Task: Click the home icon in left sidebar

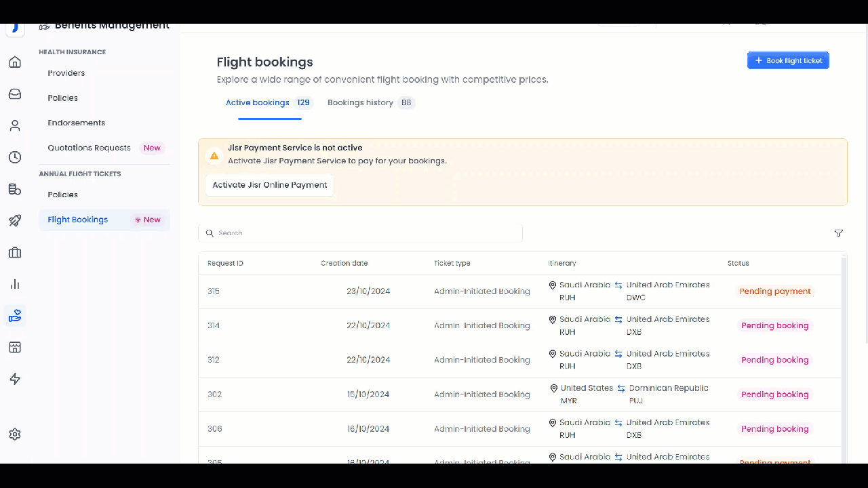Action: (15, 62)
